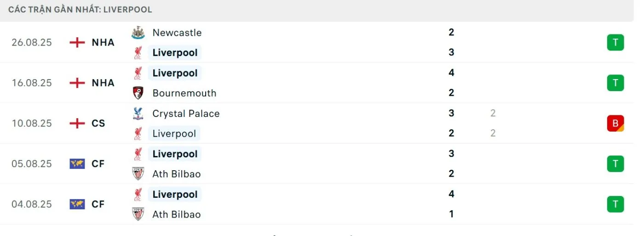The width and height of the screenshot is (644, 236).
Task: Click the Crystal Palace crest icon
Action: click(x=138, y=114)
